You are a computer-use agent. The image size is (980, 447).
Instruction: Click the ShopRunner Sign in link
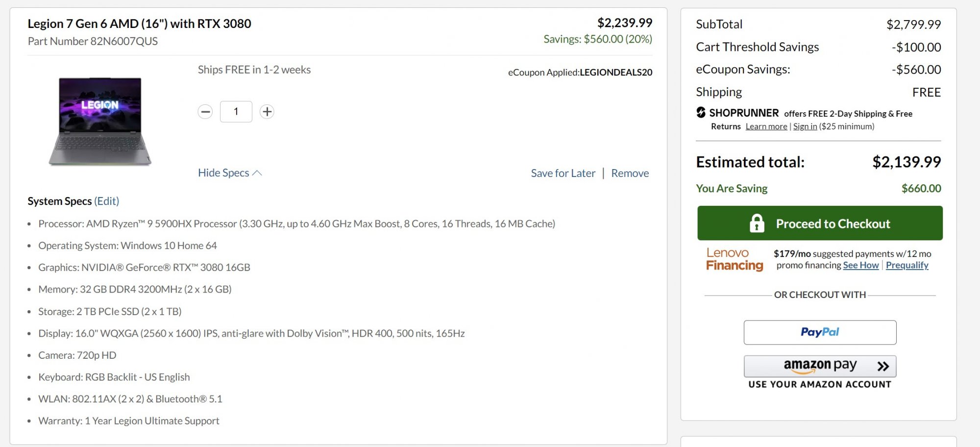point(805,126)
